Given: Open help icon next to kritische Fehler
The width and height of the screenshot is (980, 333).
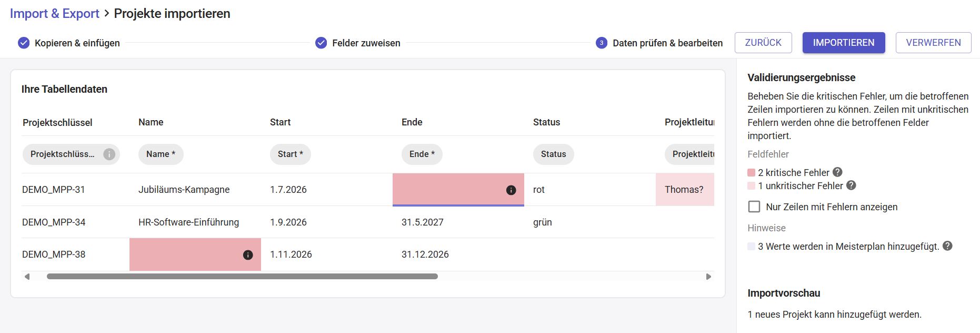Looking at the screenshot, I should (x=837, y=172).
